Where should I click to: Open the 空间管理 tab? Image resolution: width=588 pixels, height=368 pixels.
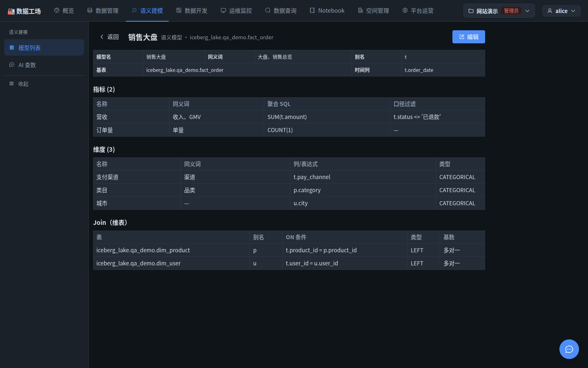374,11
